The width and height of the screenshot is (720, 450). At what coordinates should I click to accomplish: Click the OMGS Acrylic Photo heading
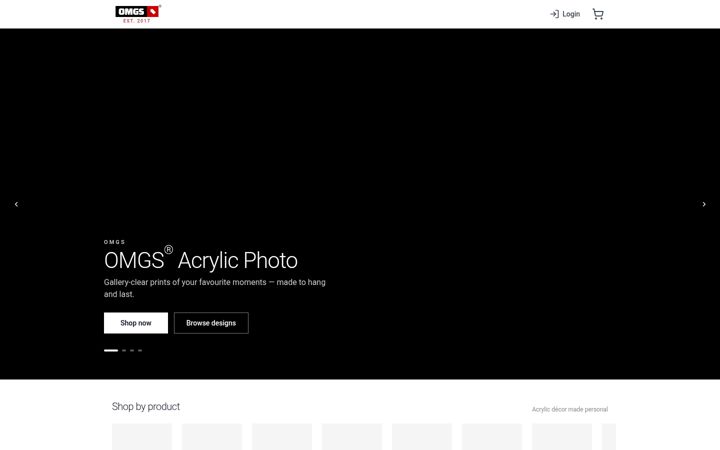(x=201, y=259)
